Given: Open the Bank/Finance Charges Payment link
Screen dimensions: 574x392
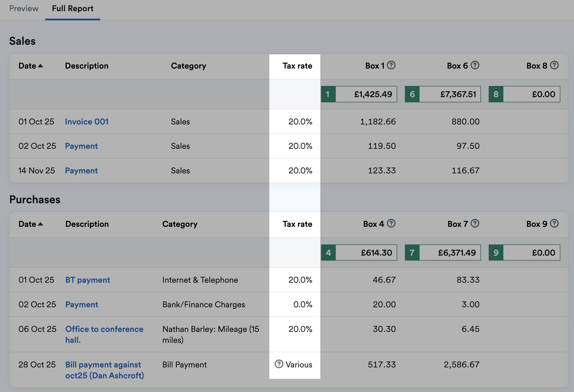Looking at the screenshot, I should pyautogui.click(x=82, y=304).
